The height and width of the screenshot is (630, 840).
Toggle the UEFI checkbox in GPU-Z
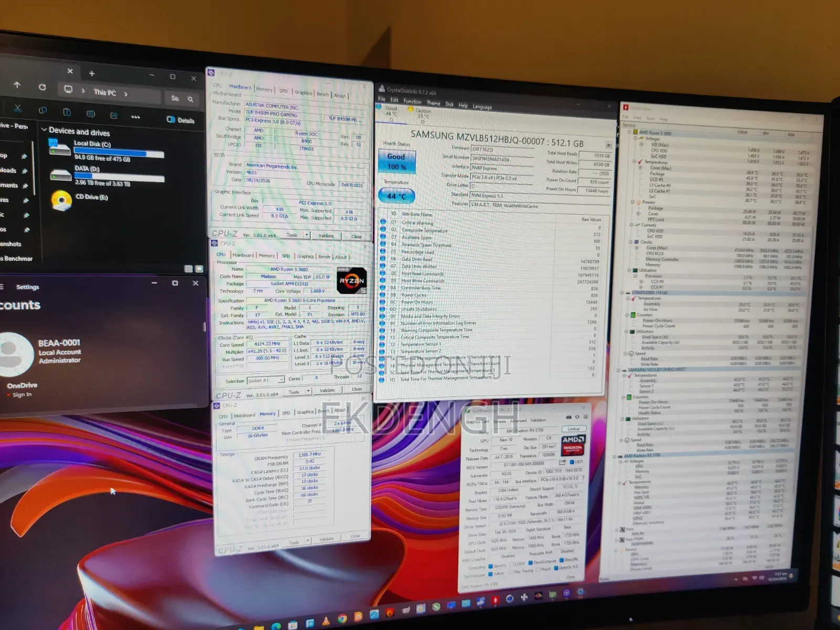click(572, 462)
